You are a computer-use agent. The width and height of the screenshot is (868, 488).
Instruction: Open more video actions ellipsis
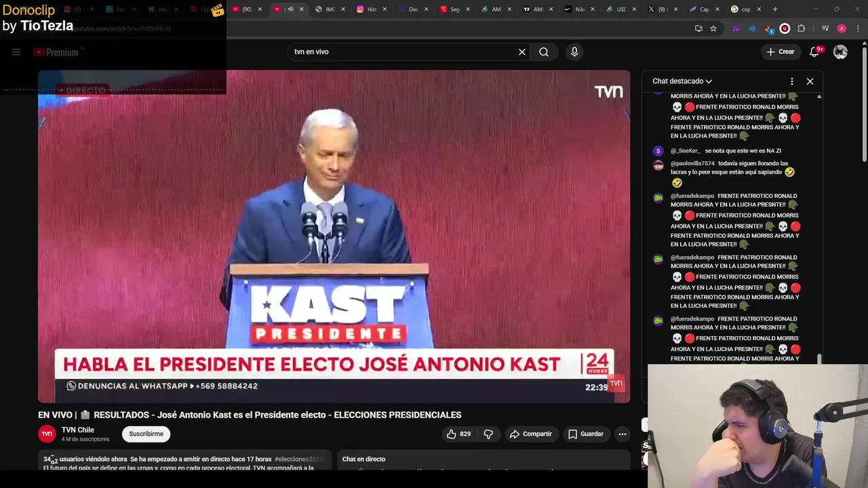(x=622, y=434)
